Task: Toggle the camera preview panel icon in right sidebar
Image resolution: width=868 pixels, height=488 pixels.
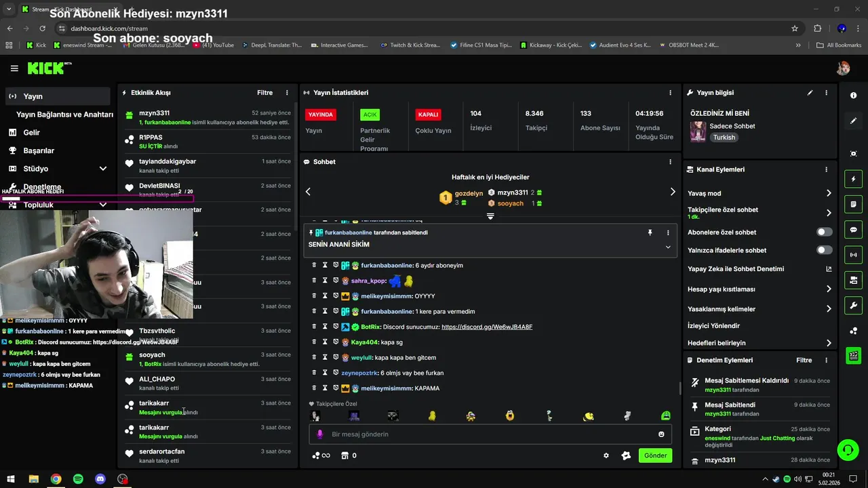Action: coord(853,280)
